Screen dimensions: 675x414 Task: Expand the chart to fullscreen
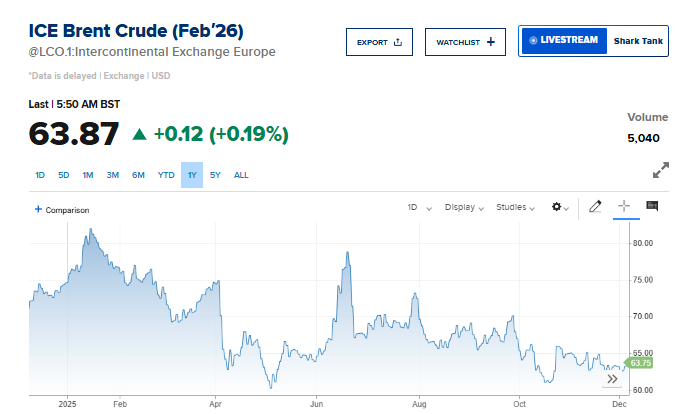click(x=660, y=170)
